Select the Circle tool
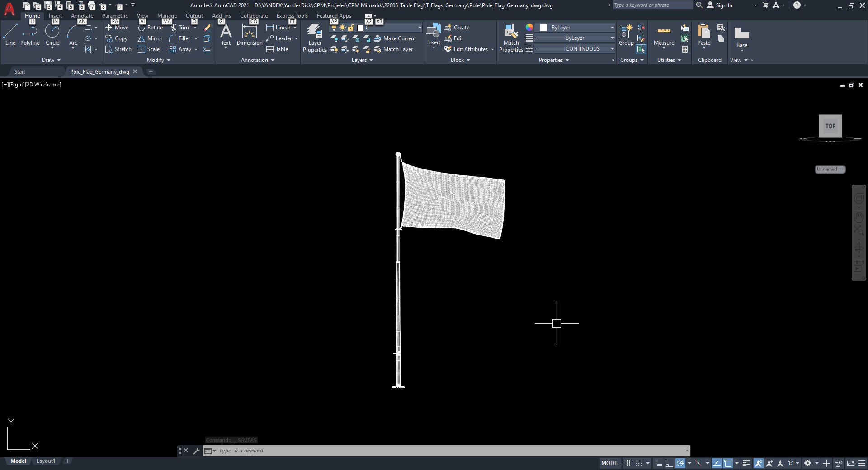868x470 pixels. 52,35
